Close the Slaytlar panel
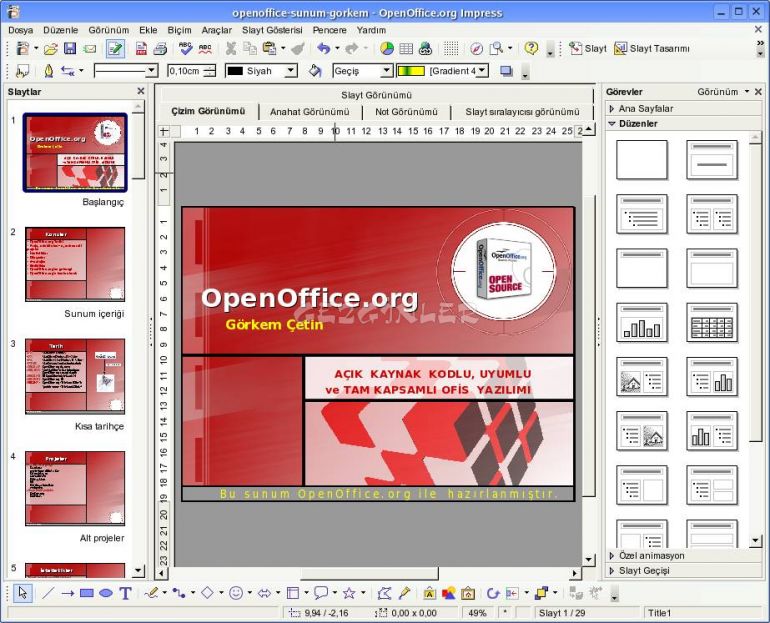This screenshot has width=770, height=623. 141,91
